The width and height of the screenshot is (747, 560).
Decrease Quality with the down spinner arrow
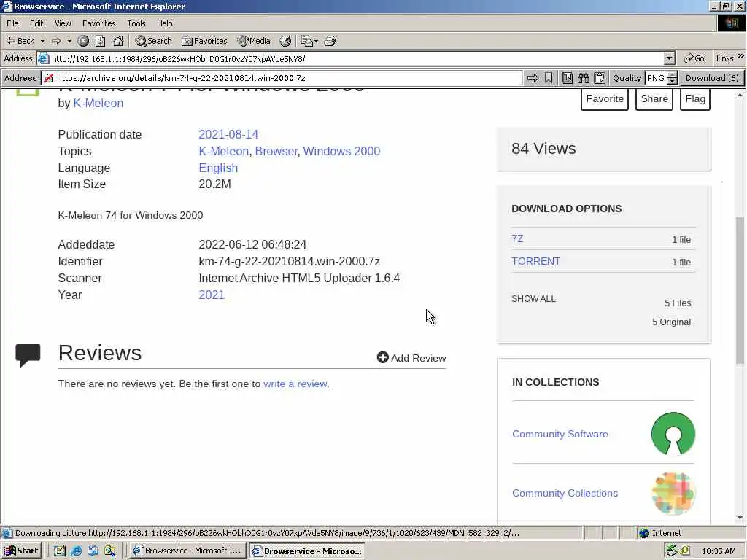(672, 82)
